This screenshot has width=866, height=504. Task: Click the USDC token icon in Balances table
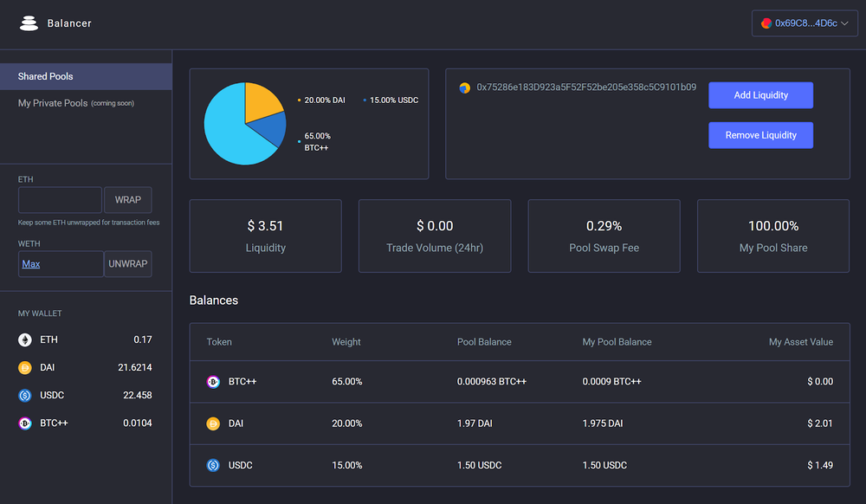213,465
